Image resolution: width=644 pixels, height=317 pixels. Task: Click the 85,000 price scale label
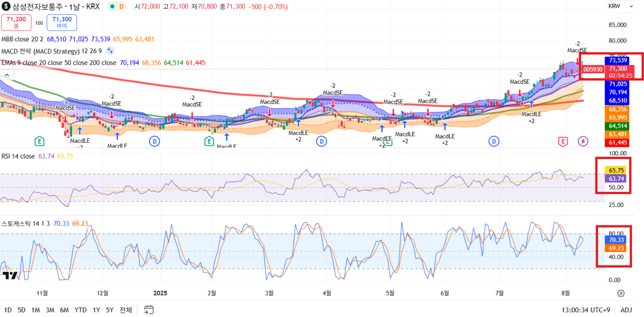click(617, 25)
